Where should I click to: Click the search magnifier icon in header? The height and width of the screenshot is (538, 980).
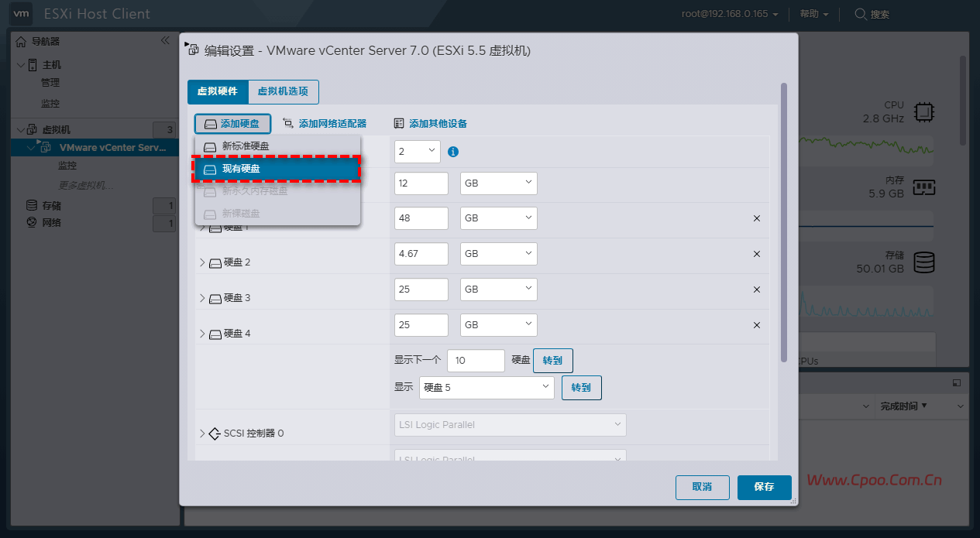(860, 14)
